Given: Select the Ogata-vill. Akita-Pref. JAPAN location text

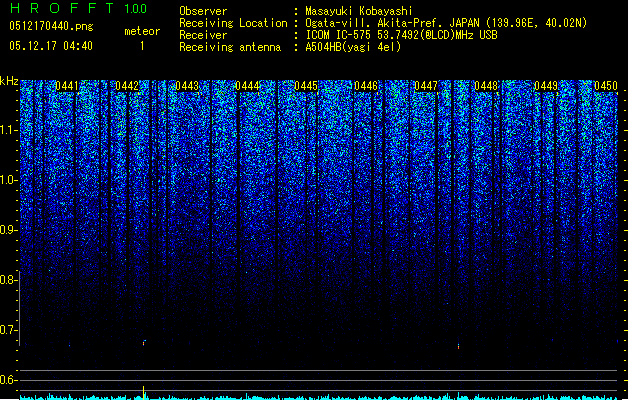Looking at the screenshot, I should click(x=446, y=23).
